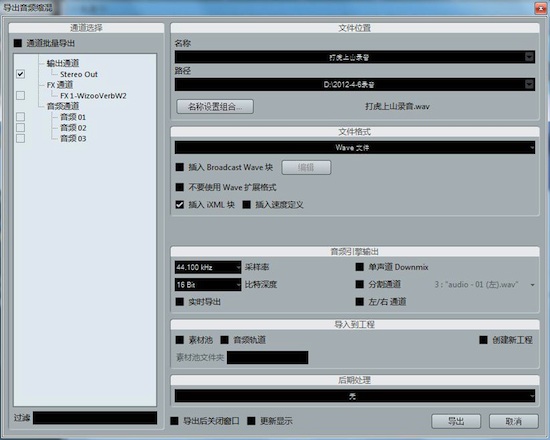This screenshot has height=440, width=550.
Task: Check the 素材池 import option
Action: [x=180, y=340]
